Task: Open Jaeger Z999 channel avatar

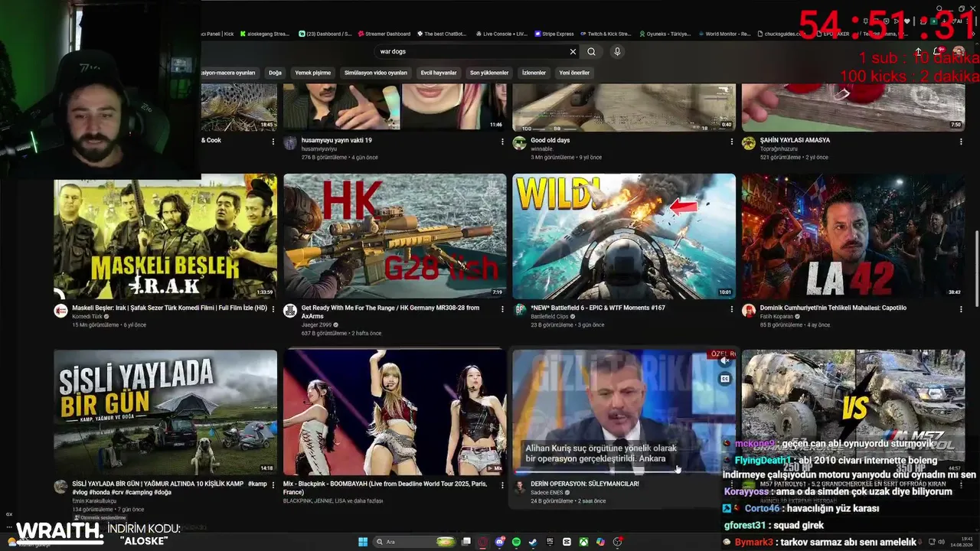Action: [x=290, y=311]
